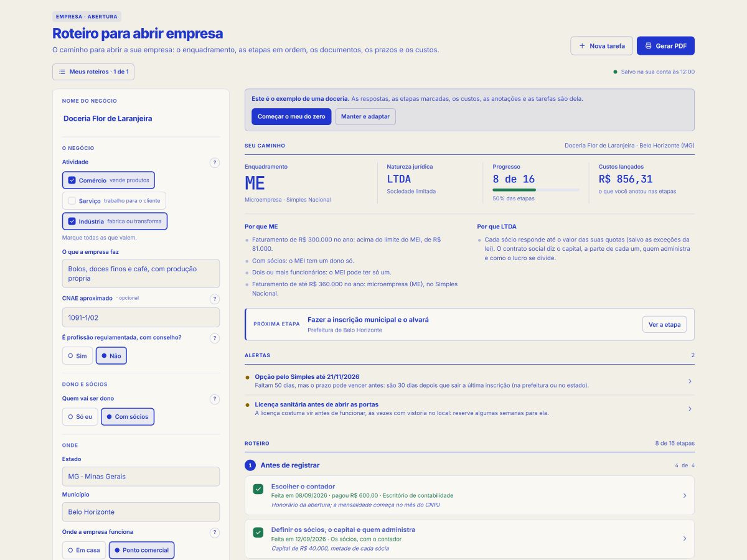This screenshot has width=747, height=560.
Task: Open help icon next to CNAE aproximado
Action: click(x=215, y=299)
